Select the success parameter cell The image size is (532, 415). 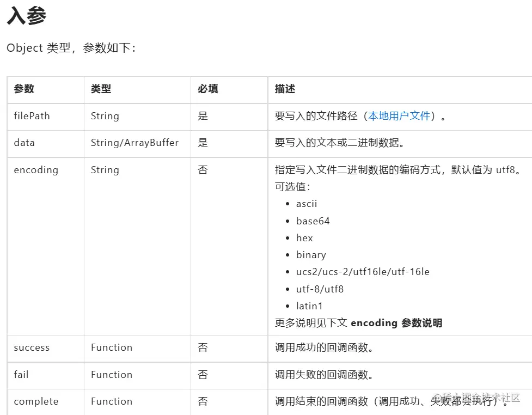point(32,347)
